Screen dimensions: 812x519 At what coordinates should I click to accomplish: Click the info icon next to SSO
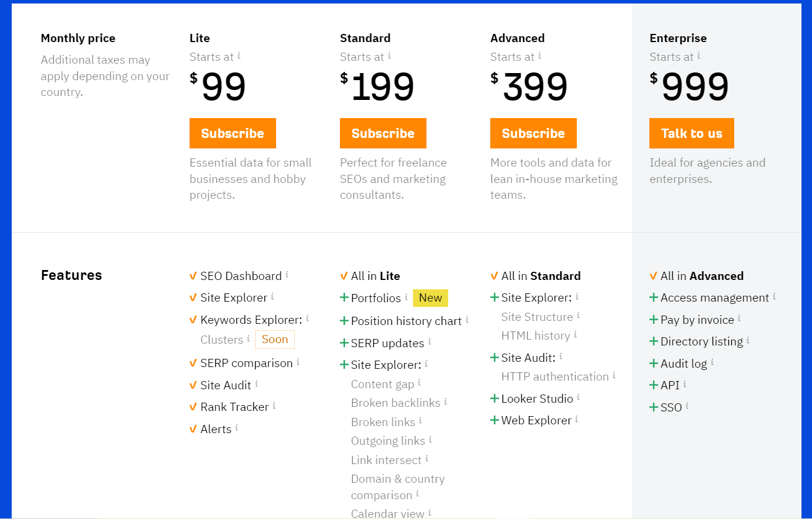[x=687, y=406]
